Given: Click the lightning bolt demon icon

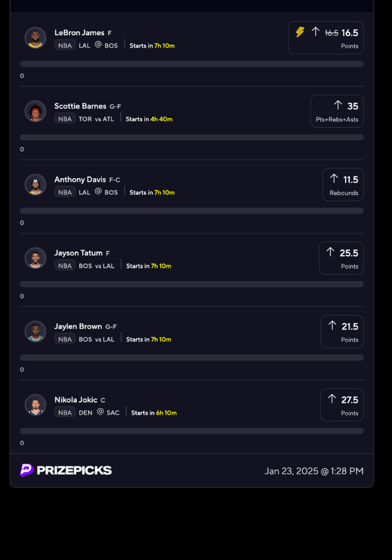Looking at the screenshot, I should pyautogui.click(x=300, y=32).
